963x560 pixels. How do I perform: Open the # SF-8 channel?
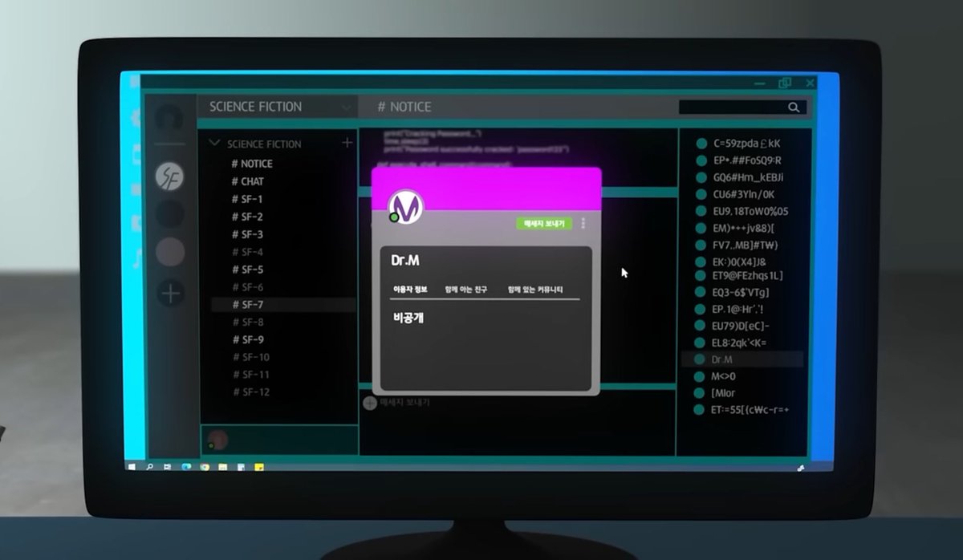coord(247,323)
